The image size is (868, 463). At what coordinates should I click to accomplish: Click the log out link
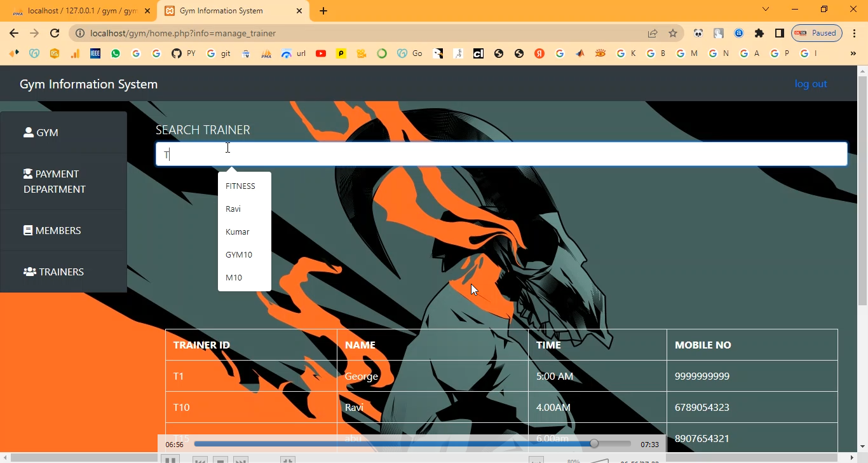[810, 84]
